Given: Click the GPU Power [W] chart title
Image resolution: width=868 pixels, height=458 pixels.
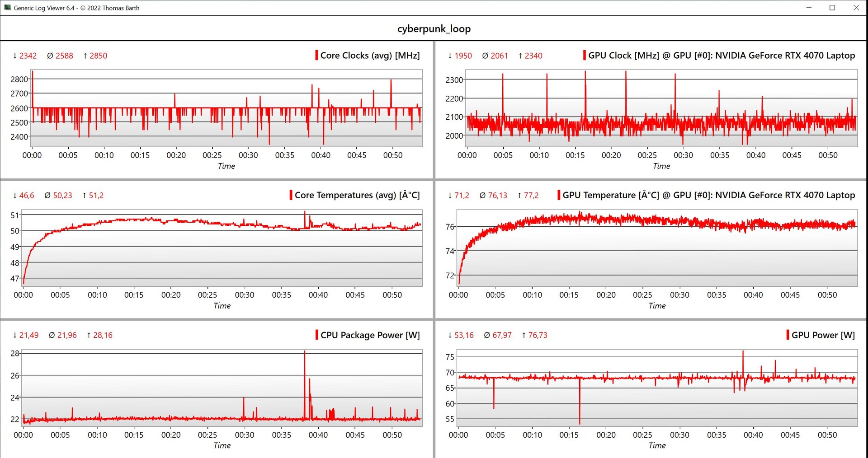Looking at the screenshot, I should pyautogui.click(x=823, y=335).
